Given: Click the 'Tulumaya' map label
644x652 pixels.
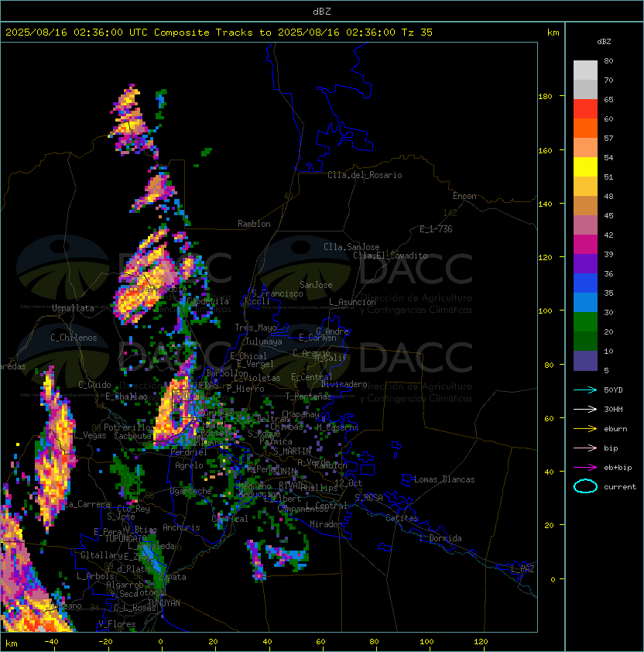Looking at the screenshot, I should point(264,341).
